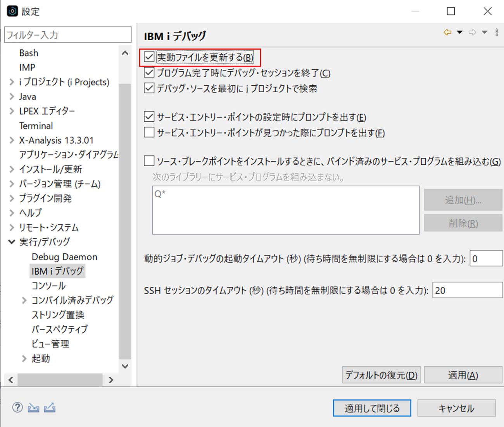504x427 pixels.
Task: Click the tree vertical scrollbar thumb
Action: click(x=125, y=221)
